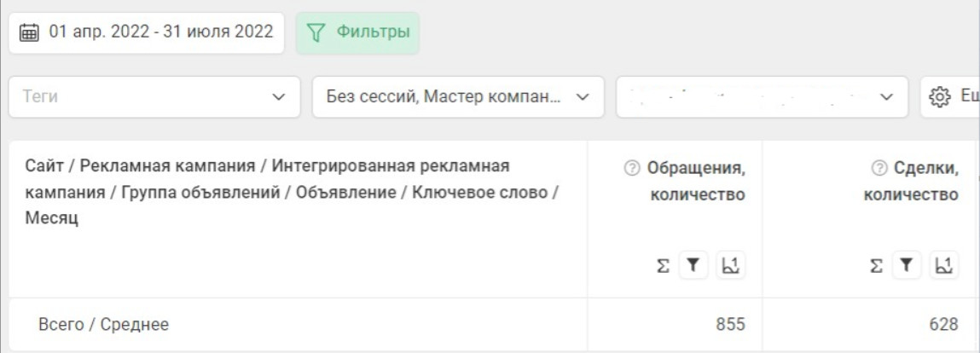Click the sum icon under Сделки
The height and width of the screenshot is (353, 980).
[875, 266]
